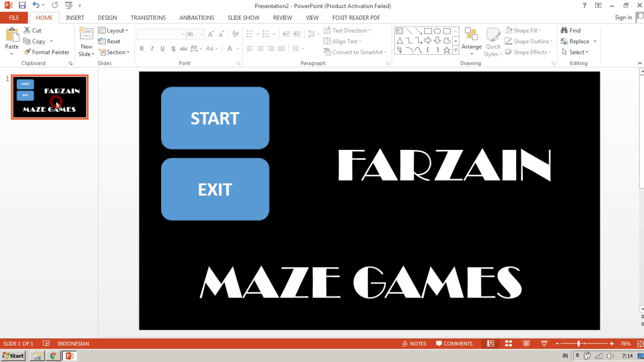The height and width of the screenshot is (362, 644).
Task: Click the Sign in link
Action: [623, 18]
